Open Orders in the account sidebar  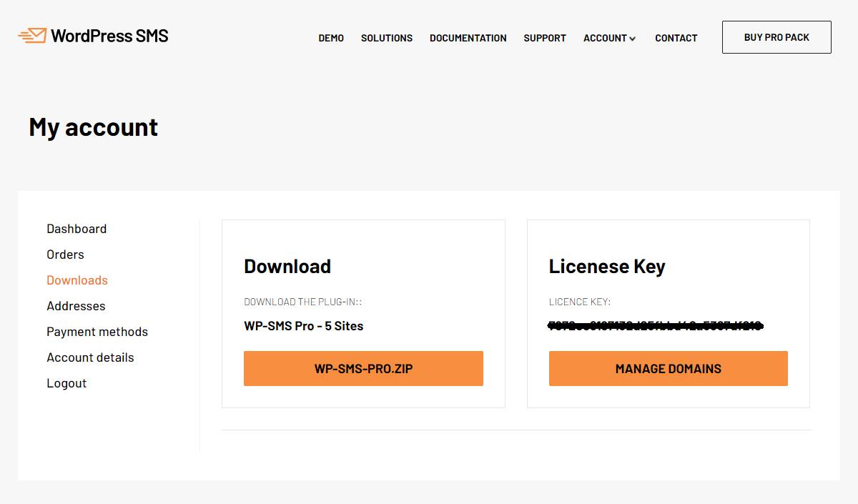click(65, 255)
